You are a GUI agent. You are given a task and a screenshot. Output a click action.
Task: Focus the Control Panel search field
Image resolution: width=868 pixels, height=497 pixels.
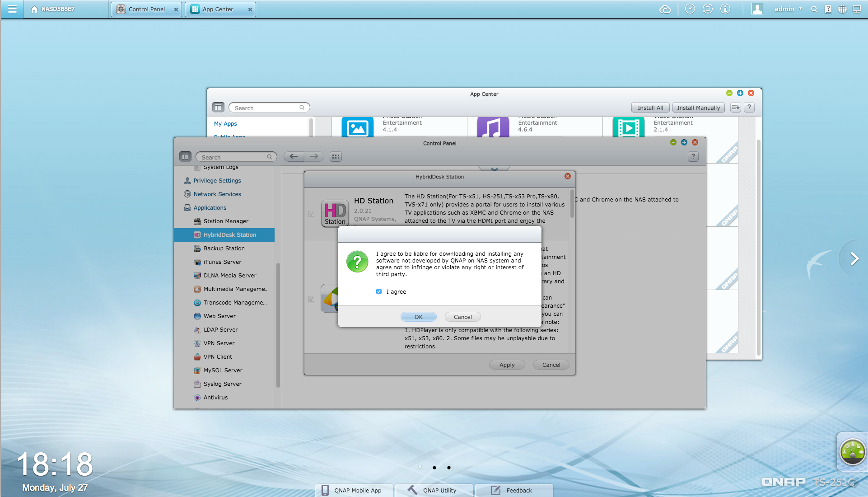[x=236, y=157]
